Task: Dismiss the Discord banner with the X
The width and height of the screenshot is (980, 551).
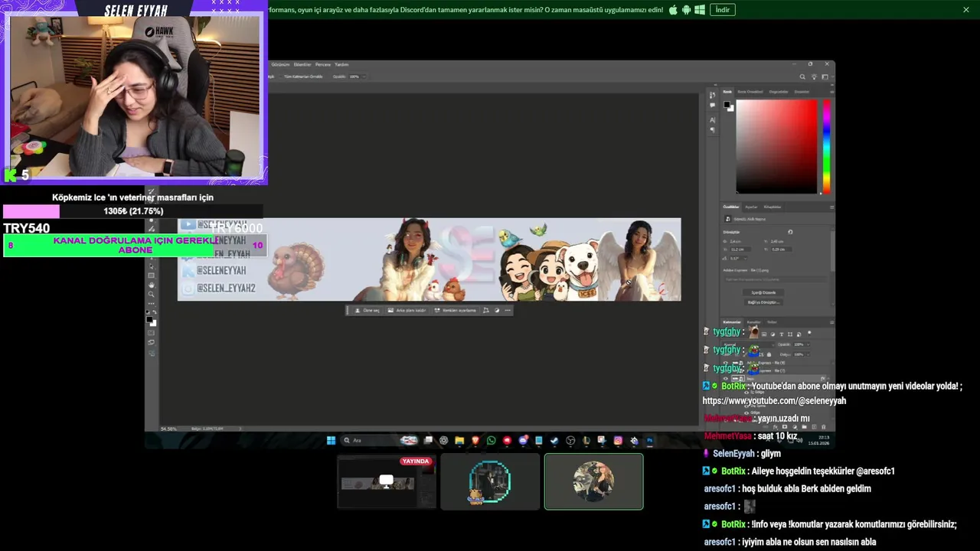Action: [x=966, y=10]
